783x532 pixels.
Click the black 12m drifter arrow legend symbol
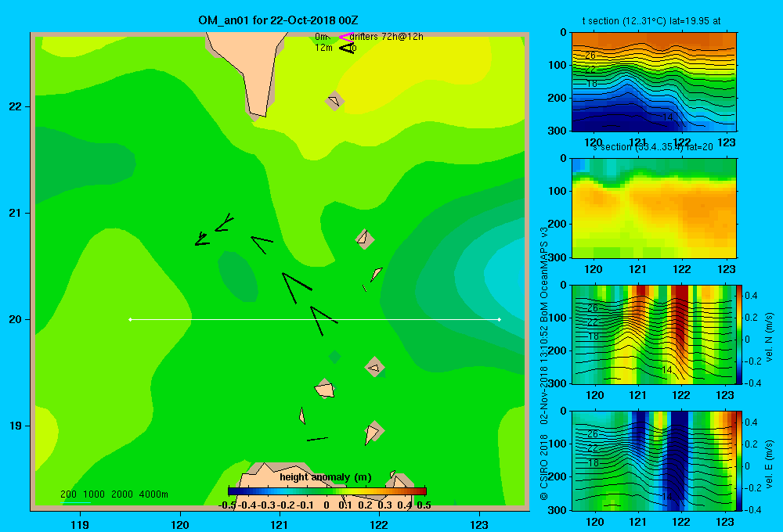(x=346, y=48)
